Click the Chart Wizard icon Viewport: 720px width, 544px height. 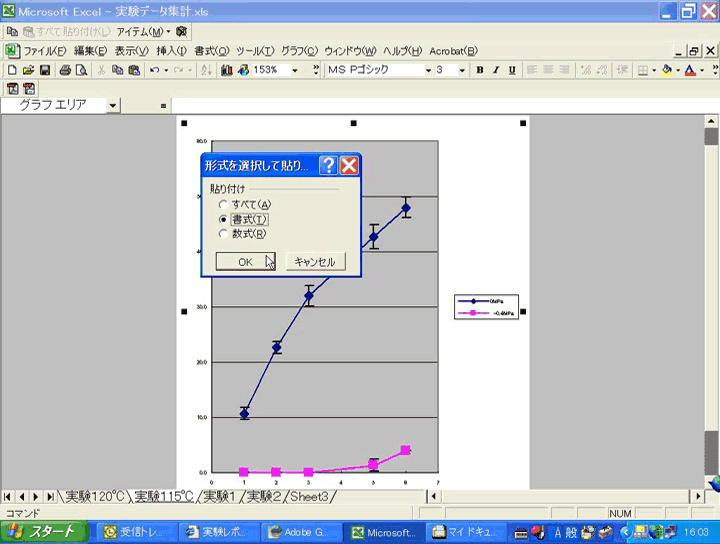(x=226, y=70)
